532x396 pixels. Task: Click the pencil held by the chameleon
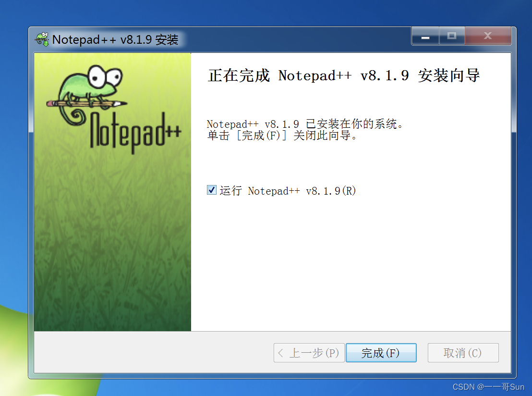[86, 103]
